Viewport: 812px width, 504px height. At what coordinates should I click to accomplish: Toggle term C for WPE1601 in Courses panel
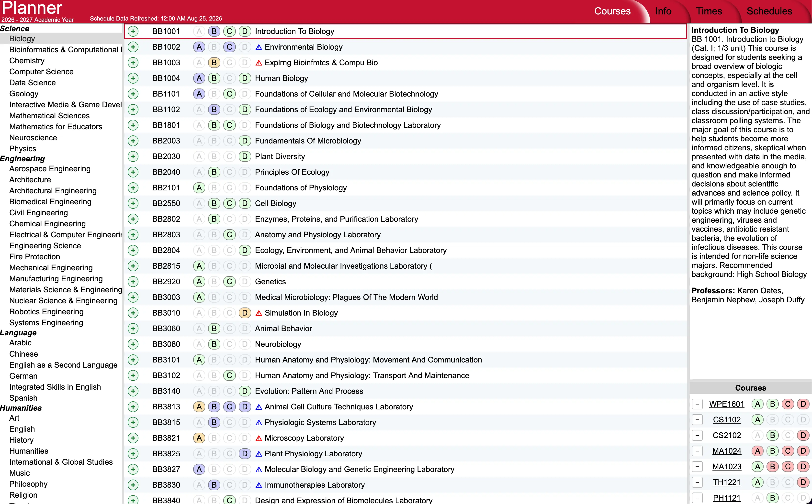click(x=788, y=404)
